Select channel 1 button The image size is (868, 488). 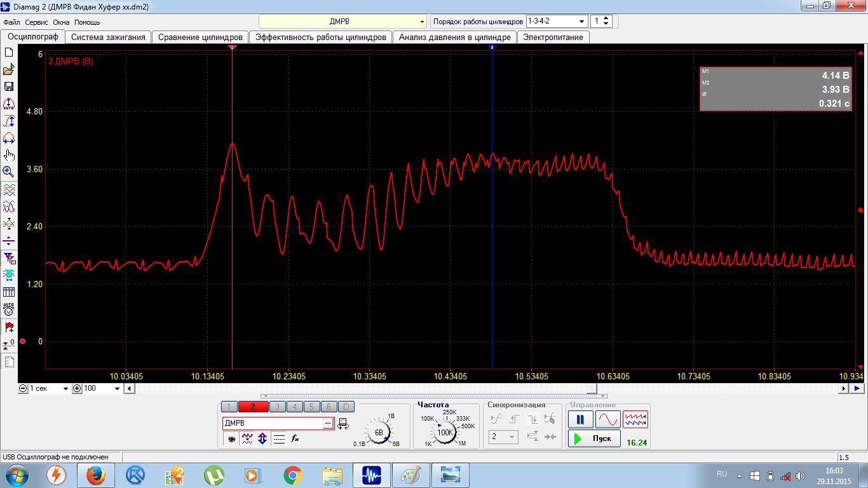229,407
